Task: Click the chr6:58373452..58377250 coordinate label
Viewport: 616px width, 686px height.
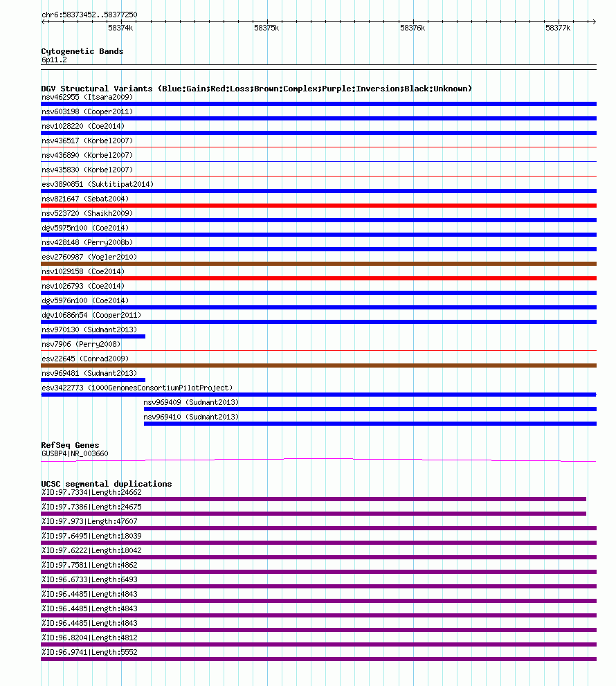Action: pyautogui.click(x=89, y=15)
